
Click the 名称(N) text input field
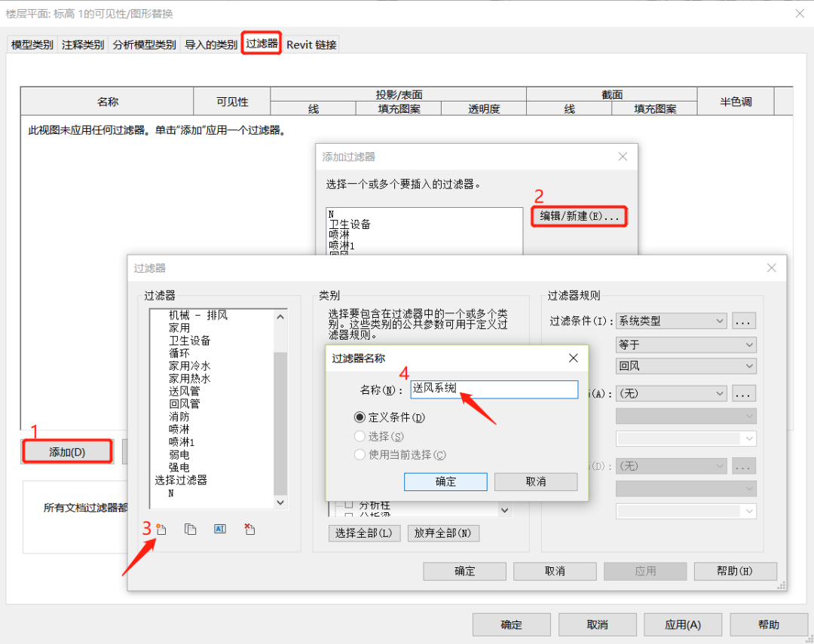tap(494, 389)
